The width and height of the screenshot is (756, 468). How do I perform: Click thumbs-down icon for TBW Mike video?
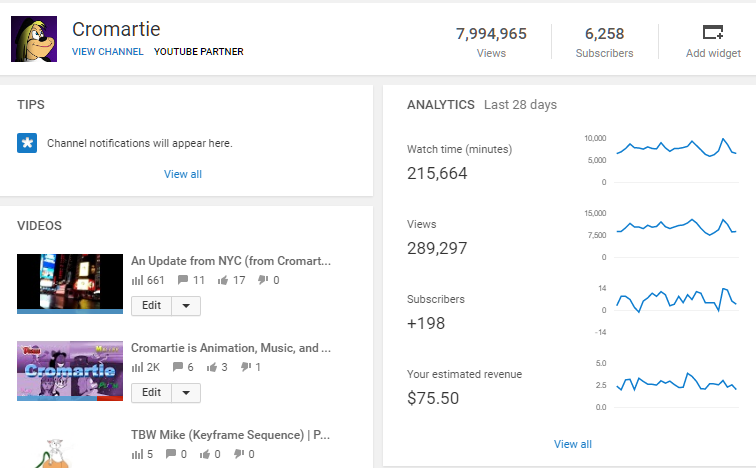[239, 454]
